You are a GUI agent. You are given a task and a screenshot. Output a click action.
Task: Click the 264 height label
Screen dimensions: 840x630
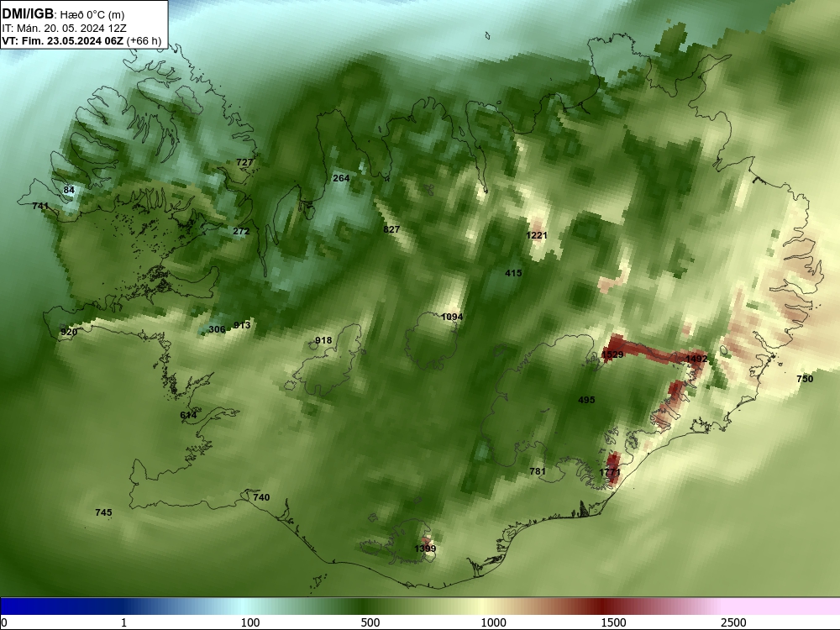pyautogui.click(x=341, y=178)
